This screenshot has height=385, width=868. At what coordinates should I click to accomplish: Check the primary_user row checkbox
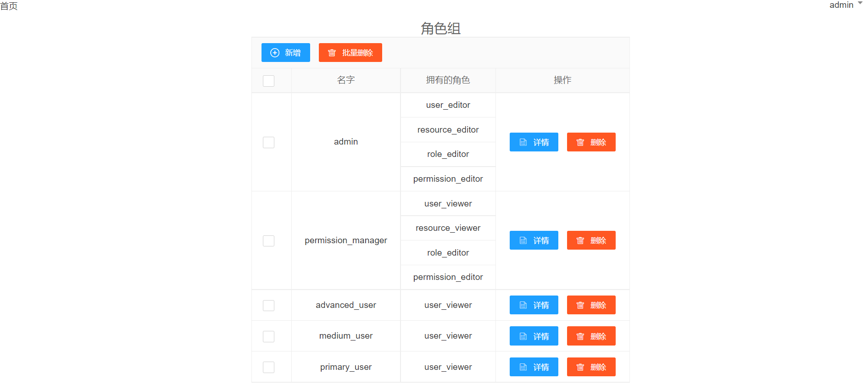(x=268, y=367)
